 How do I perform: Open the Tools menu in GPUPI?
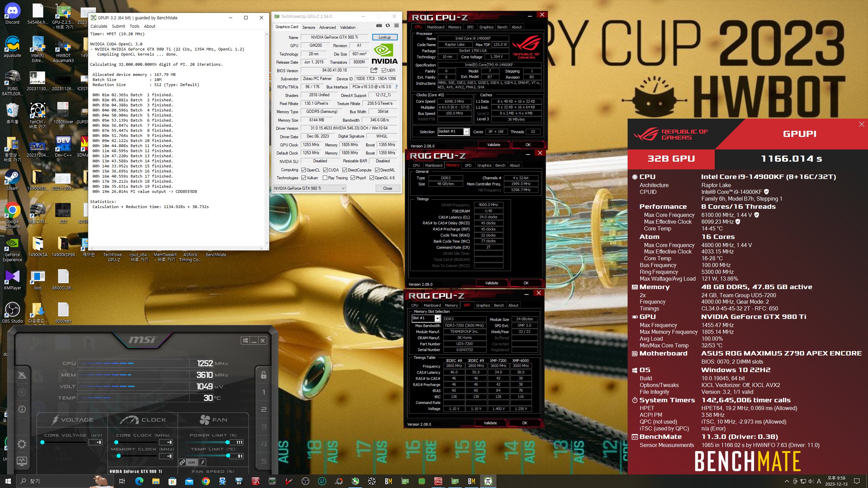pyautogui.click(x=134, y=26)
